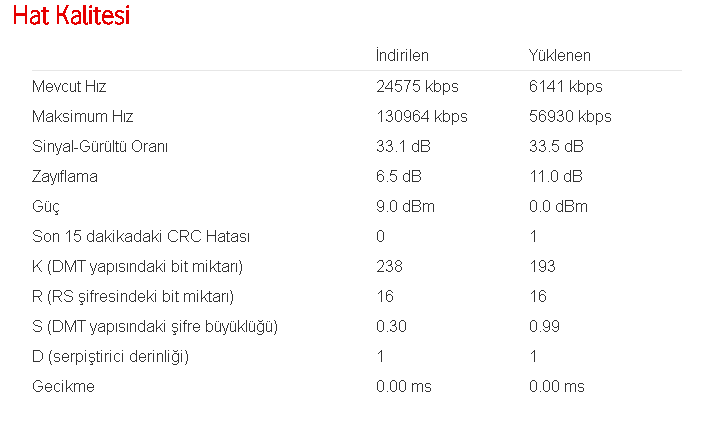Click the 6141 kbps upload speed value
The width and height of the screenshot is (711, 423).
(565, 86)
